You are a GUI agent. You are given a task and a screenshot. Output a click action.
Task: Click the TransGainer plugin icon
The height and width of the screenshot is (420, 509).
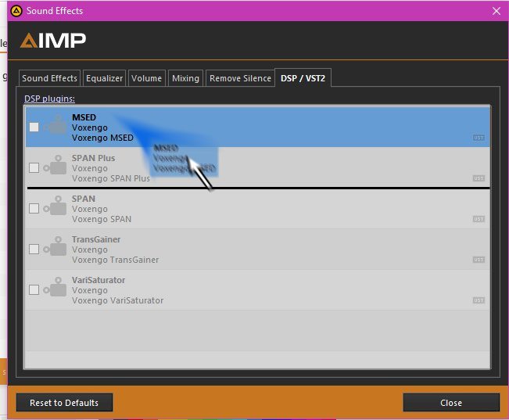55,246
